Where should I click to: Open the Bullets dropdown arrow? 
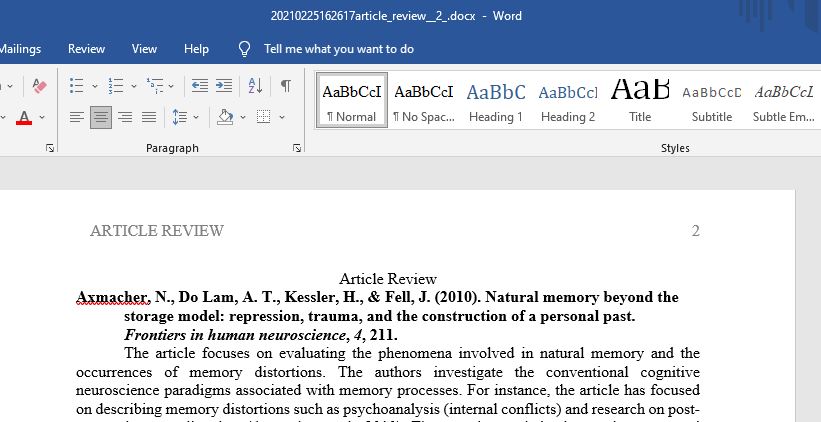point(95,86)
